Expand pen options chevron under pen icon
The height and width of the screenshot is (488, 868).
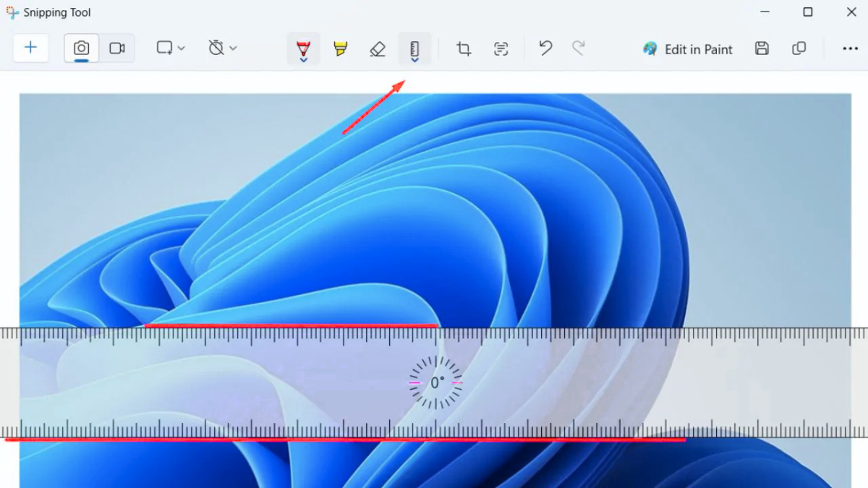303,60
